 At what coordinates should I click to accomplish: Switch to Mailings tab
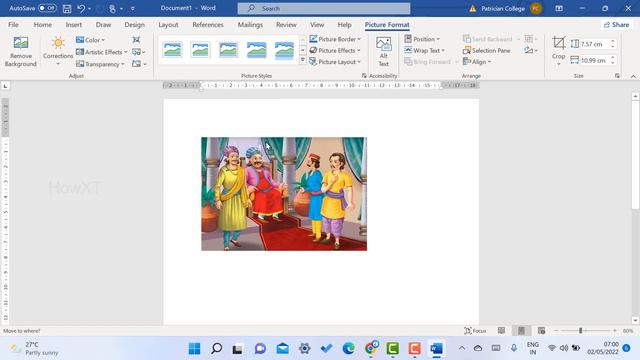(250, 24)
